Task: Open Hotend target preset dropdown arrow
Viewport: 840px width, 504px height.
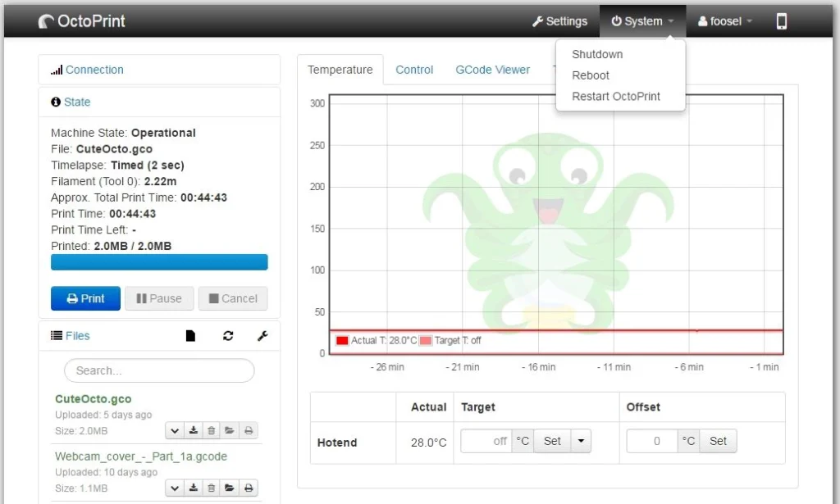Action: tap(581, 441)
